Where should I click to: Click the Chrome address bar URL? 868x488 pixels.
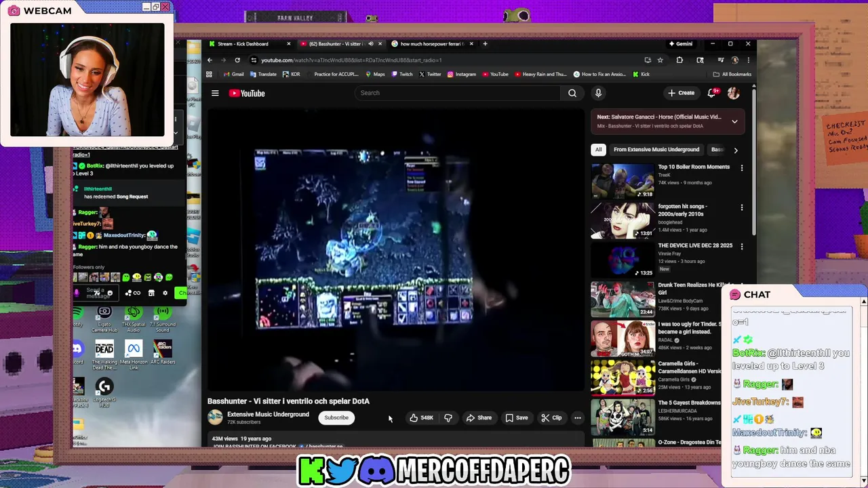[351, 60]
